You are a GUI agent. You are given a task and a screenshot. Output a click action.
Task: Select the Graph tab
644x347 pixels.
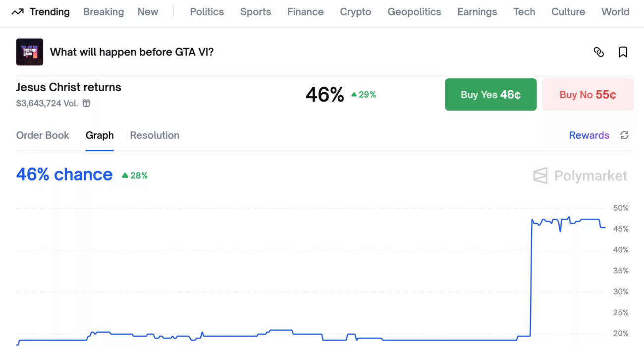click(100, 135)
